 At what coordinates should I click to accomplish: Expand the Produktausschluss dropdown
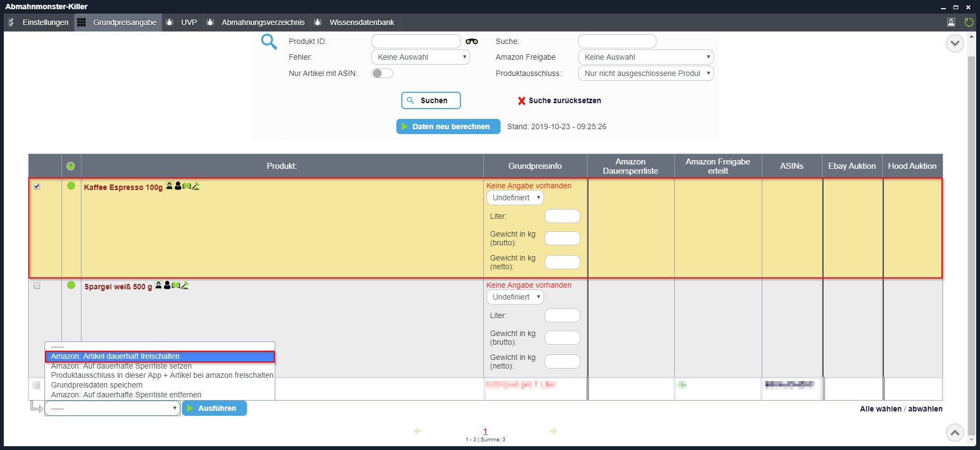(646, 73)
